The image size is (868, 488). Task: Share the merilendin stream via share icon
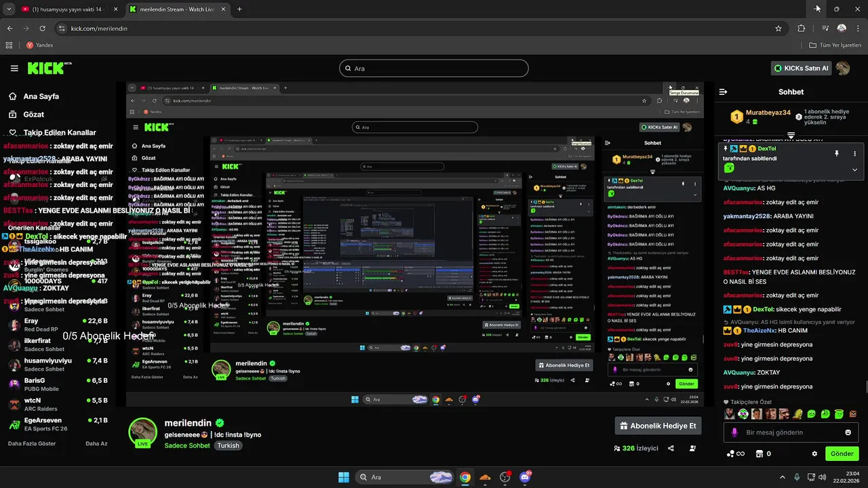click(671, 448)
